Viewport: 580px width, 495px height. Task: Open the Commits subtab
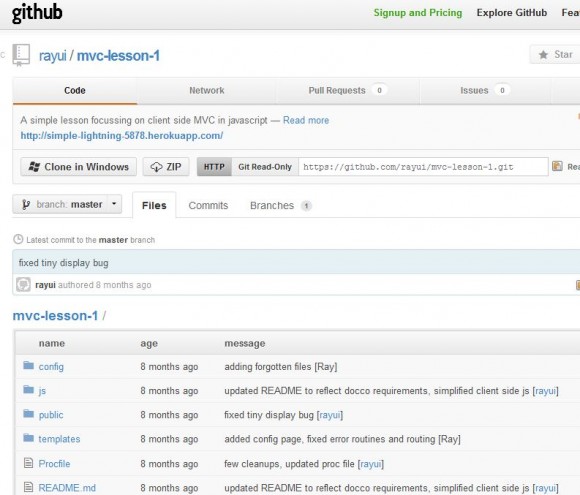pyautogui.click(x=208, y=205)
